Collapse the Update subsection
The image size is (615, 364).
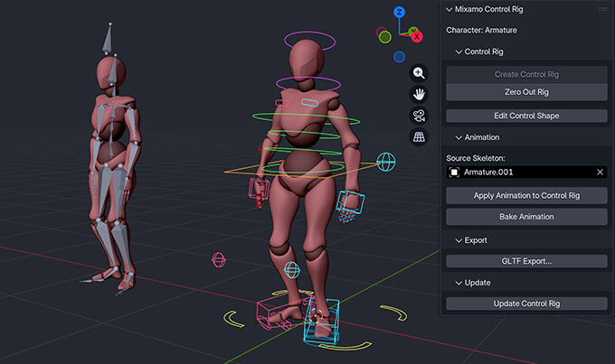(x=459, y=283)
